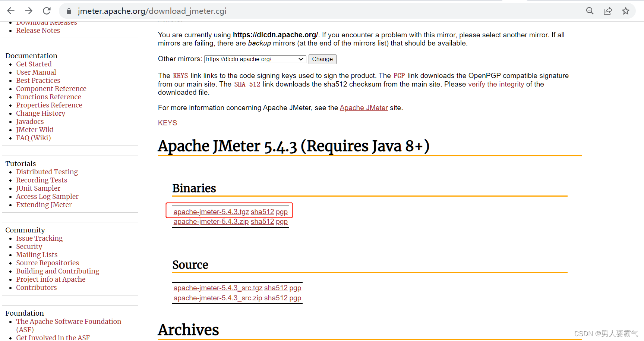
Task: Open Source Repositories link
Action: 48,263
